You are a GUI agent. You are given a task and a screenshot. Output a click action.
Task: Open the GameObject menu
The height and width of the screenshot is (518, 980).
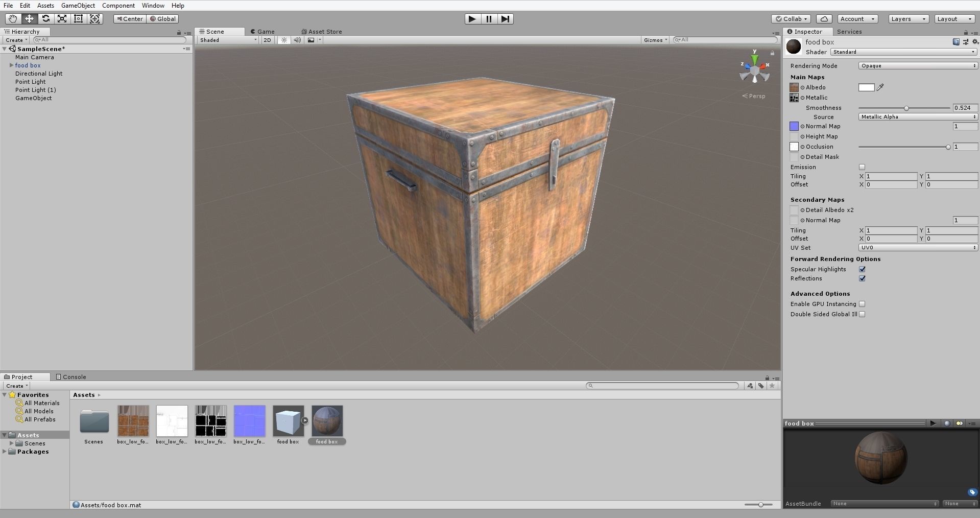point(78,6)
